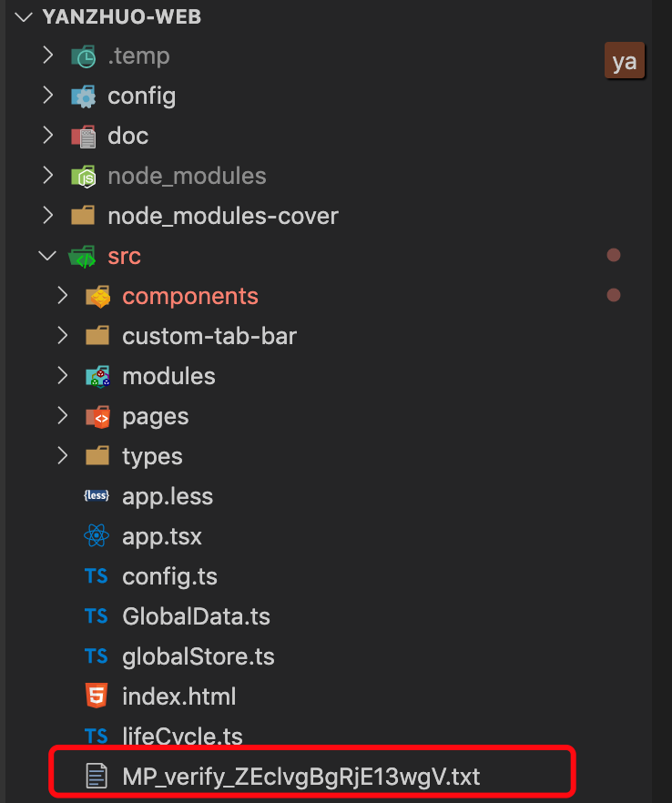Click the less icon beside app.less
The image size is (672, 803).
pyautogui.click(x=97, y=495)
